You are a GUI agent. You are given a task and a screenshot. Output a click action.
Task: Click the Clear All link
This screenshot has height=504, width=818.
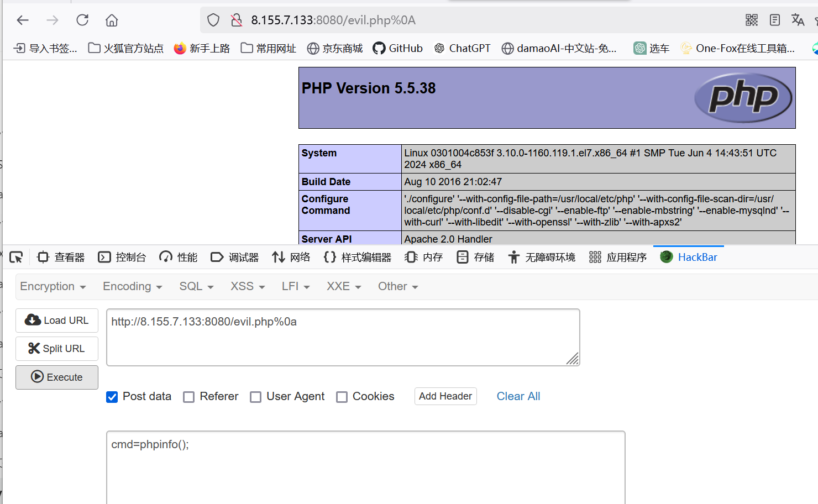(x=518, y=396)
